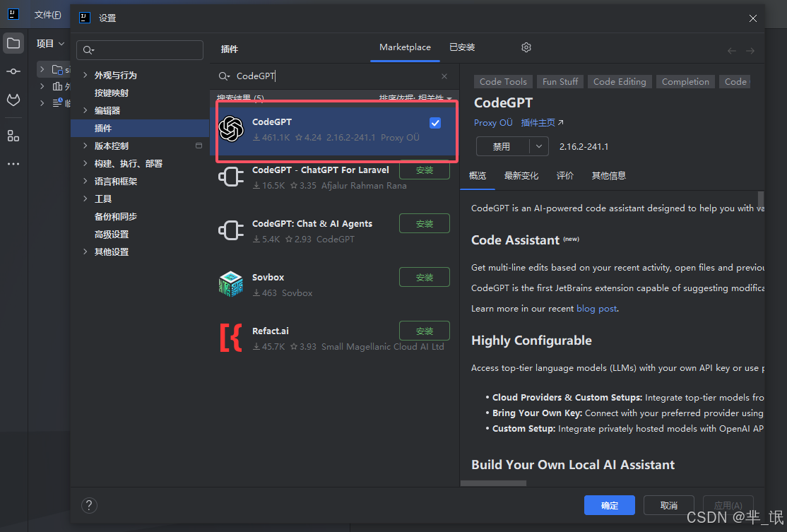Clear the plugin search with X icon
This screenshot has width=787, height=532.
(x=444, y=76)
